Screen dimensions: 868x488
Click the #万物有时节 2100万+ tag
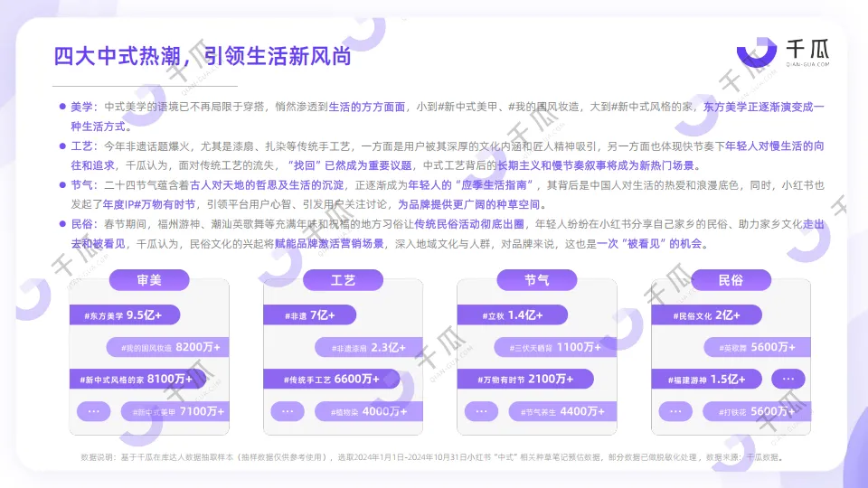[x=525, y=379]
